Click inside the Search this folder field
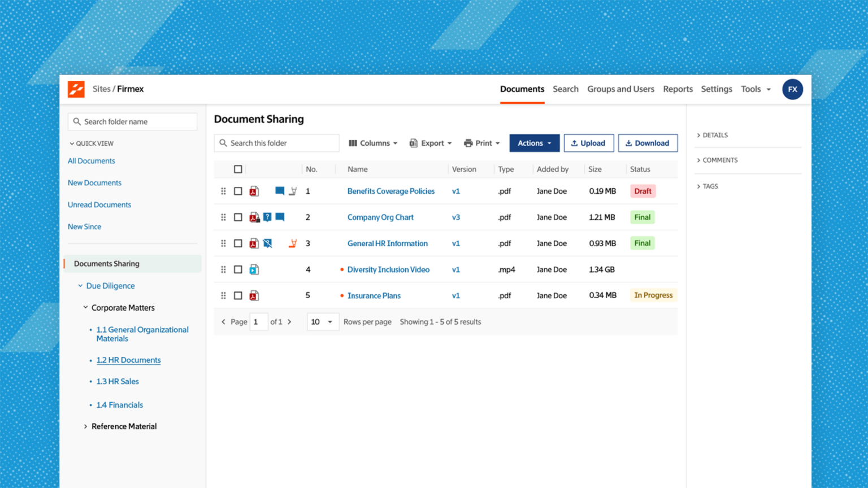 [276, 143]
